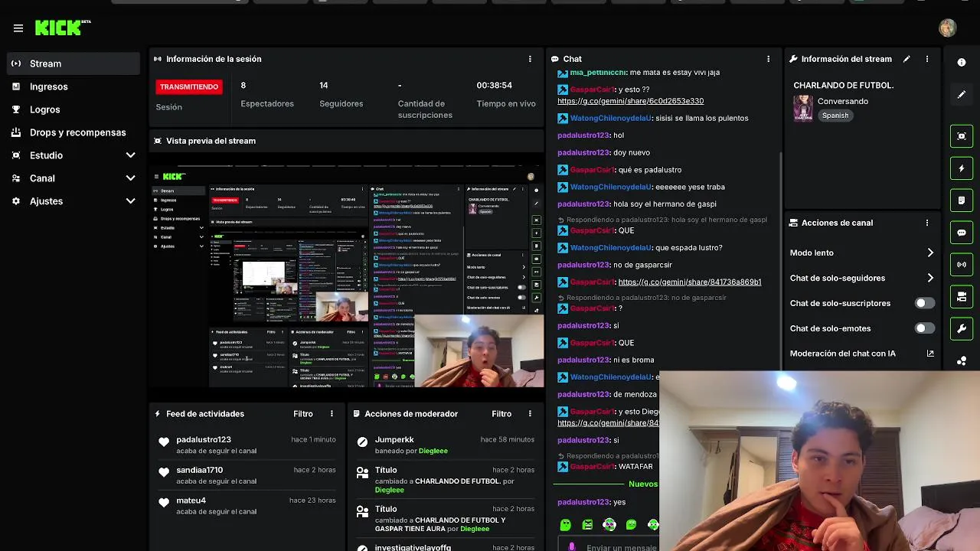Click the info icon in right sidebar
This screenshot has width=980, height=551.
[x=962, y=62]
